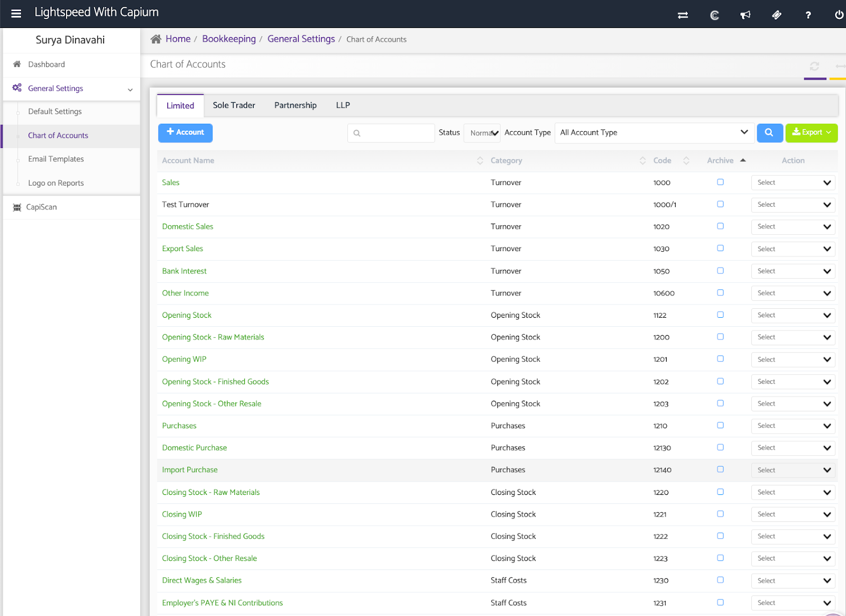
Task: Click the add Account button
Action: (x=185, y=133)
